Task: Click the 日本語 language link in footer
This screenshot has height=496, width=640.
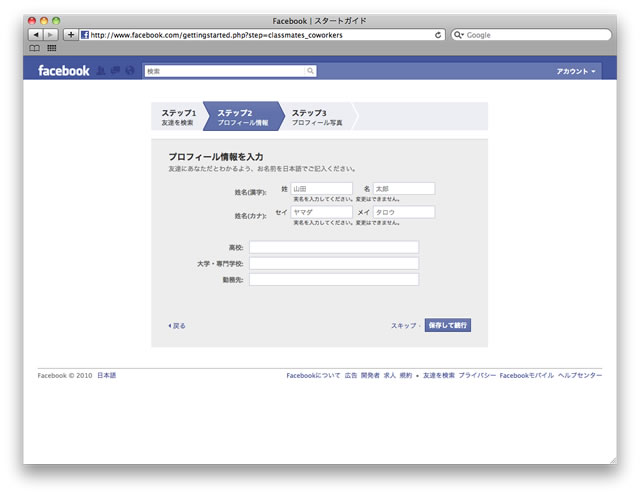Action: pyautogui.click(x=107, y=375)
